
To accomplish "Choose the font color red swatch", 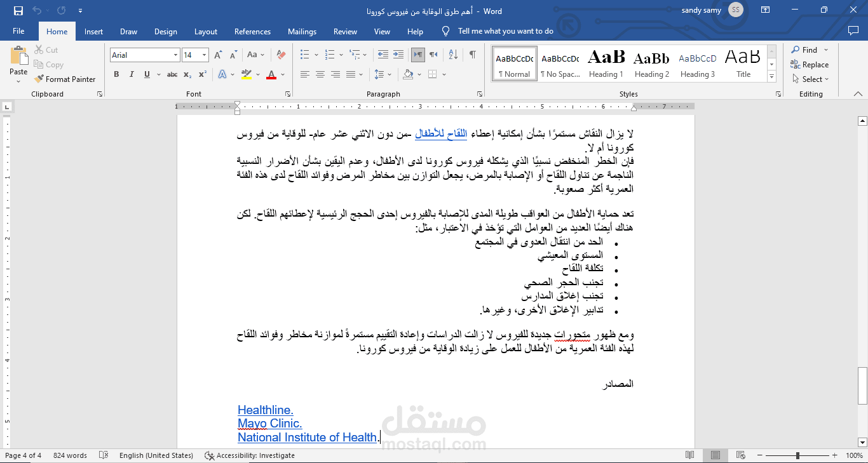I will point(271,74).
